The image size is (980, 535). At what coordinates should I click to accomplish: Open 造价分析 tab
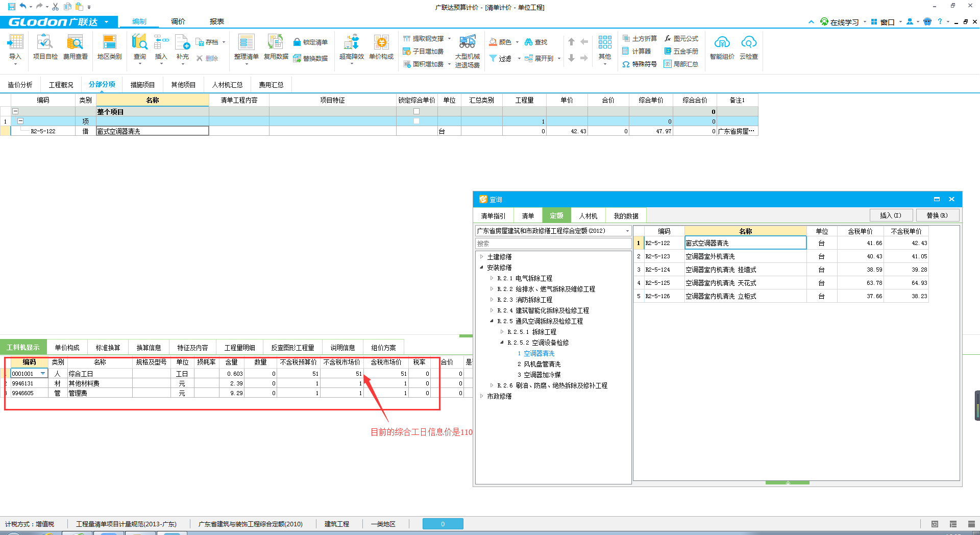click(20, 85)
